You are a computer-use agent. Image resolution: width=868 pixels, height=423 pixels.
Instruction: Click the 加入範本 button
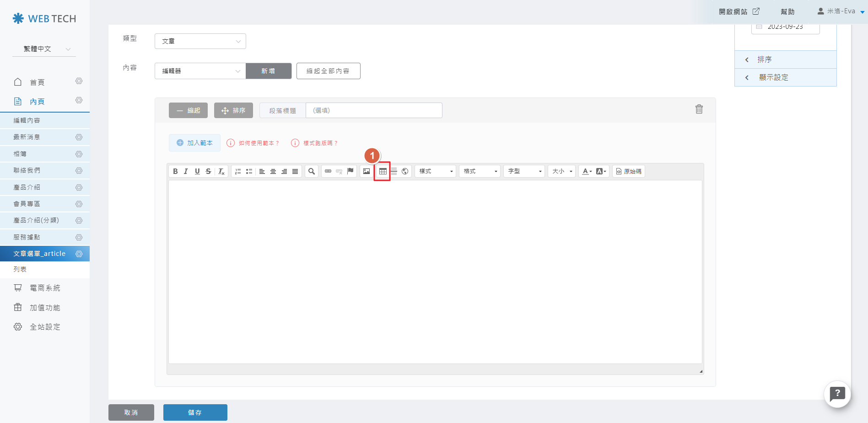pyautogui.click(x=194, y=143)
